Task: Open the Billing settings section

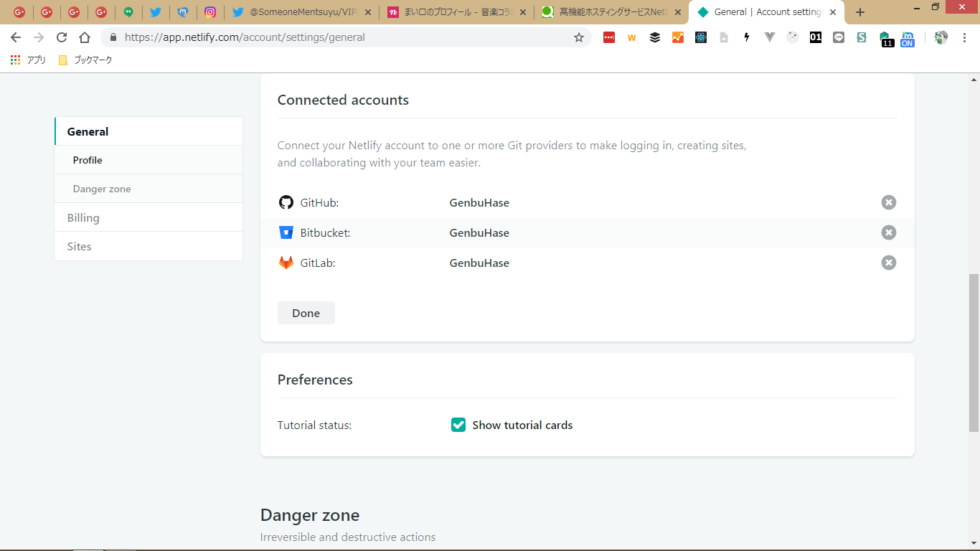Action: 83,217
